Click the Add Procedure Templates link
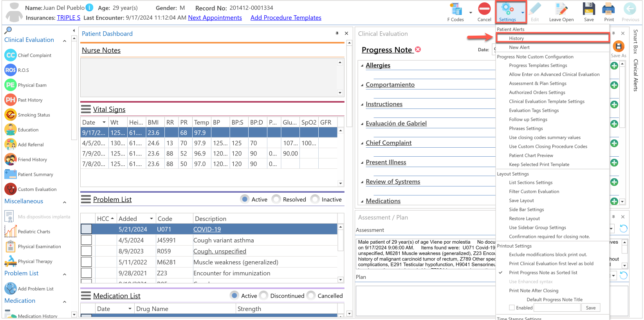This screenshot has width=644, height=320. coord(286,18)
